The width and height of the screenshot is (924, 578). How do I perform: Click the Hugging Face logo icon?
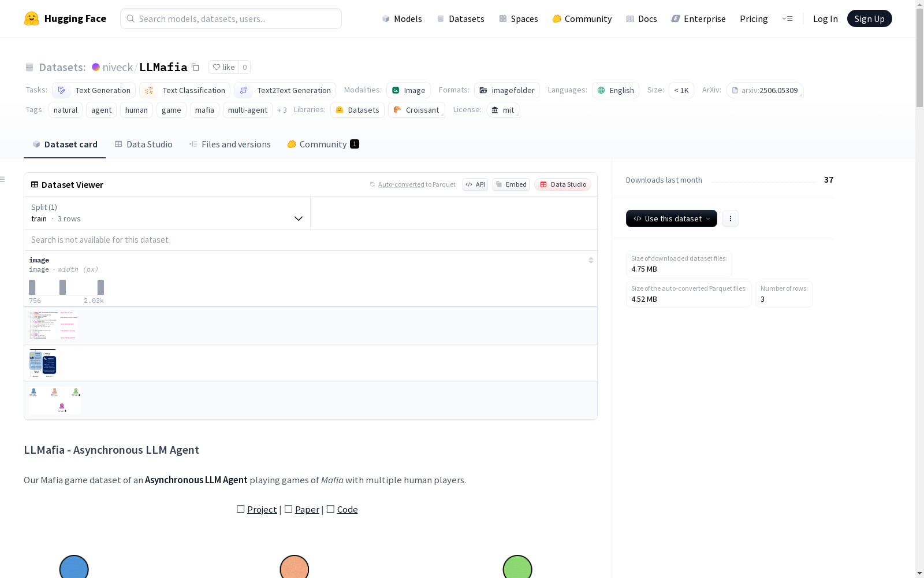(x=32, y=18)
